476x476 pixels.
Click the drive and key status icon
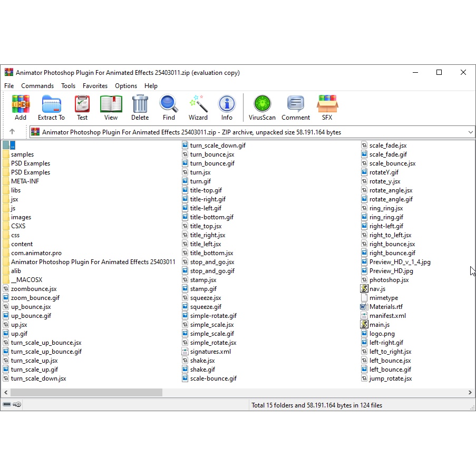tap(12, 405)
